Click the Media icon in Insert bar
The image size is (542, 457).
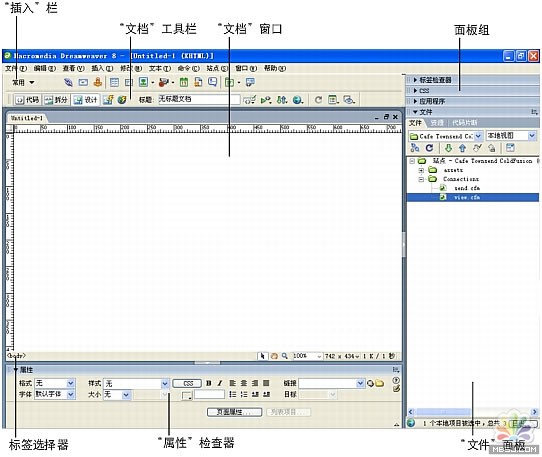coord(163,82)
